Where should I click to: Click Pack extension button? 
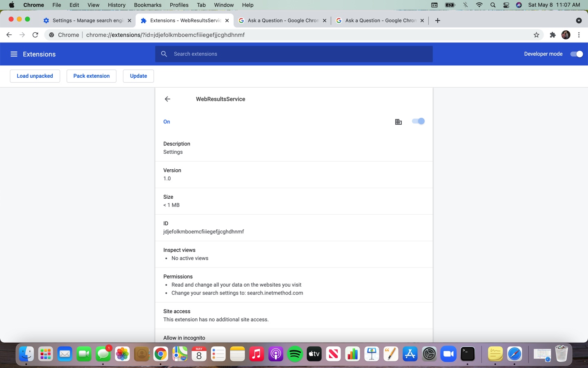pyautogui.click(x=91, y=76)
